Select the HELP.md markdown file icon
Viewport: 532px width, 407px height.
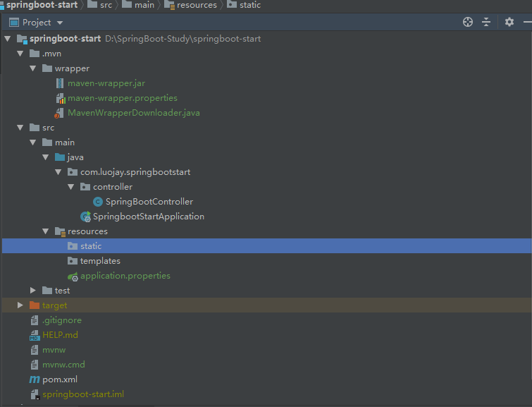(x=35, y=335)
